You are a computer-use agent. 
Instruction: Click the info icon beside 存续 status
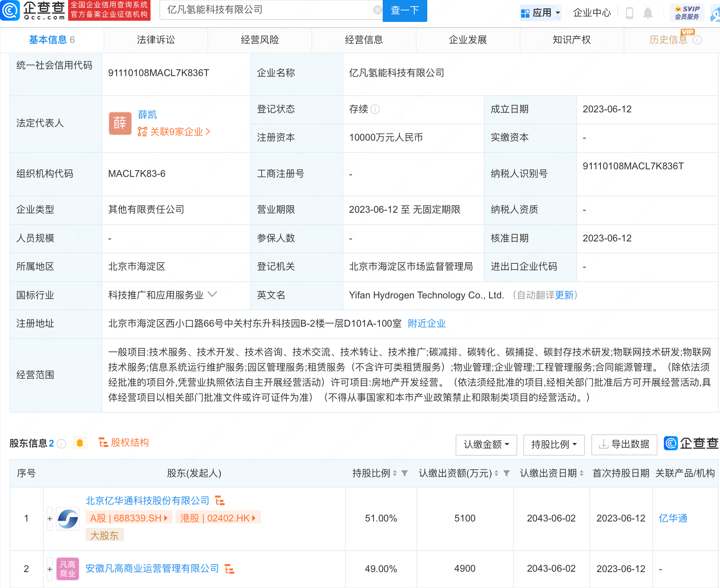pos(375,109)
